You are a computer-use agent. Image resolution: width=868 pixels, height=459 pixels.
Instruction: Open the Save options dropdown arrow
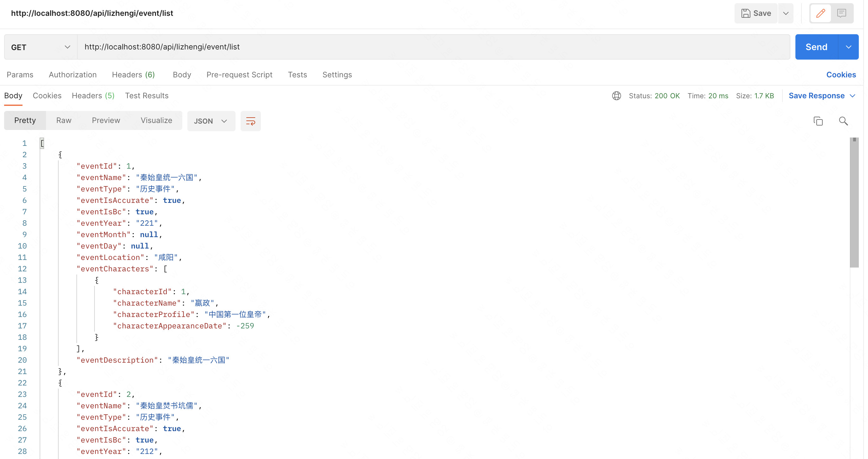pos(786,14)
